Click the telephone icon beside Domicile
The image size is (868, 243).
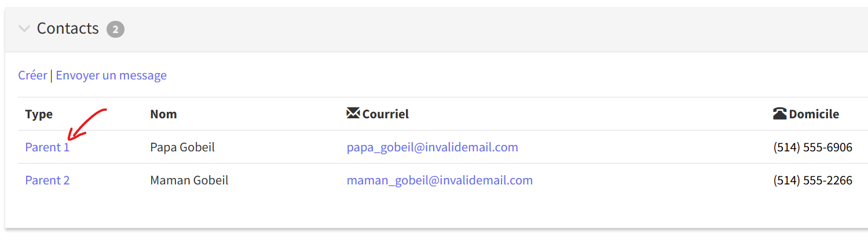[780, 114]
